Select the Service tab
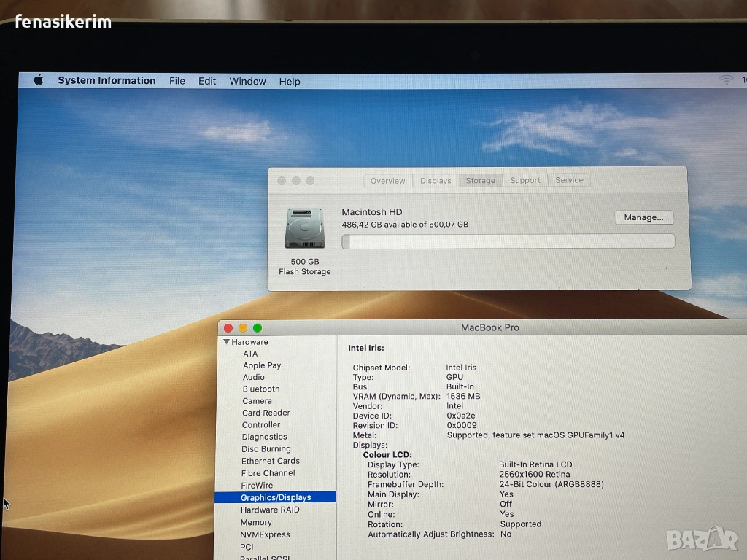 tap(569, 181)
